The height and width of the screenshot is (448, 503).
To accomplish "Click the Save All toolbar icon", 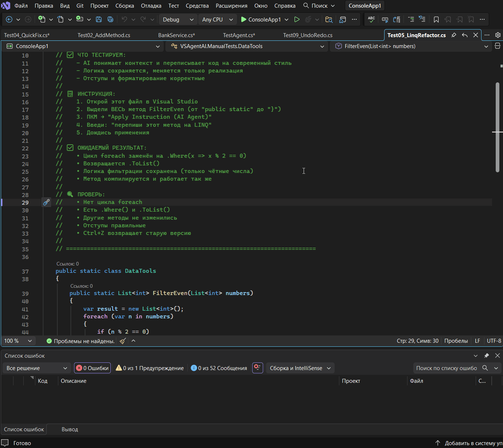I will click(x=110, y=19).
